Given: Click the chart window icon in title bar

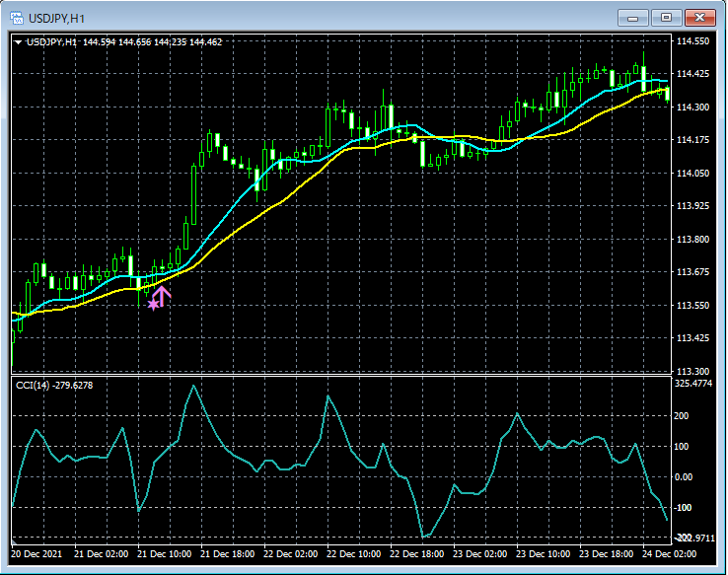Looking at the screenshot, I should click(17, 18).
